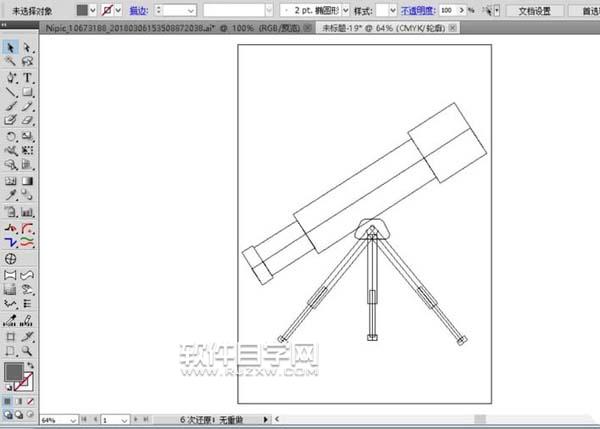Viewport: 600px width, 429px height.
Task: Open the artboard number dropdown
Action: click(124, 420)
